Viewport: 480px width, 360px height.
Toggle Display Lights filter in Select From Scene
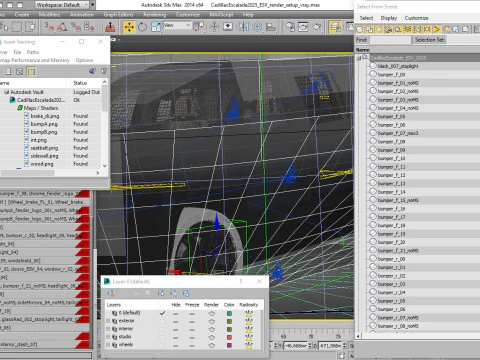tap(379, 29)
